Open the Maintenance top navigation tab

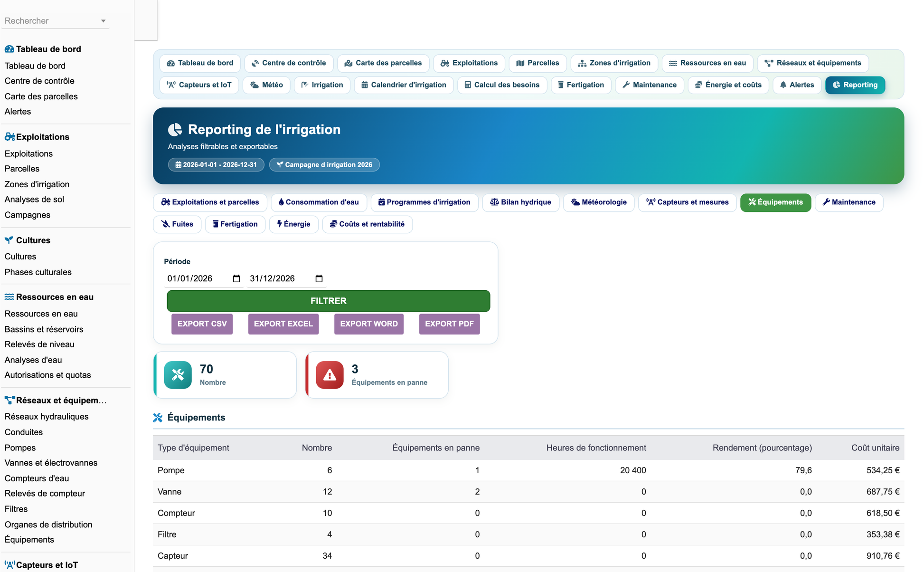[x=650, y=85]
